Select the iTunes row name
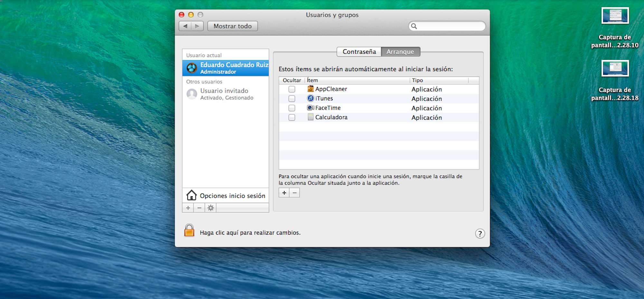This screenshot has height=299, width=644. pyautogui.click(x=324, y=98)
